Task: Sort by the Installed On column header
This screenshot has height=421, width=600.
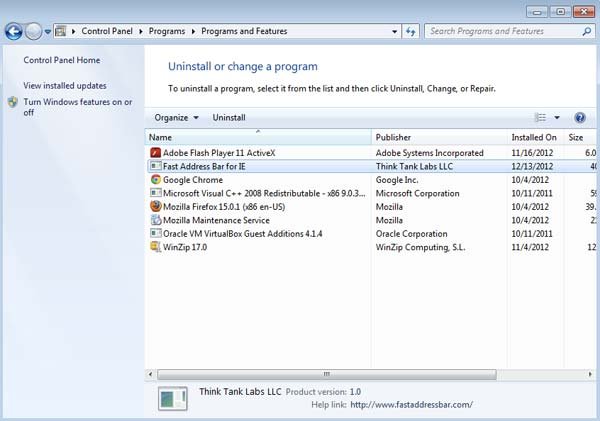Action: [535, 137]
